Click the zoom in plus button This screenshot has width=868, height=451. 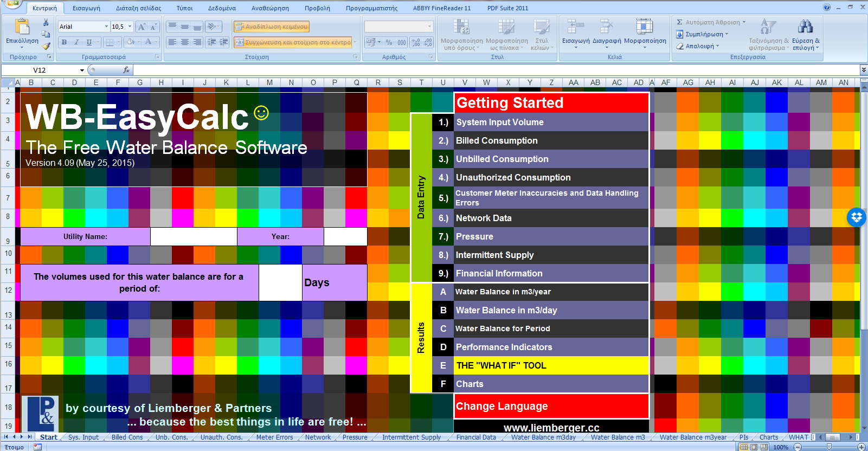(861, 447)
